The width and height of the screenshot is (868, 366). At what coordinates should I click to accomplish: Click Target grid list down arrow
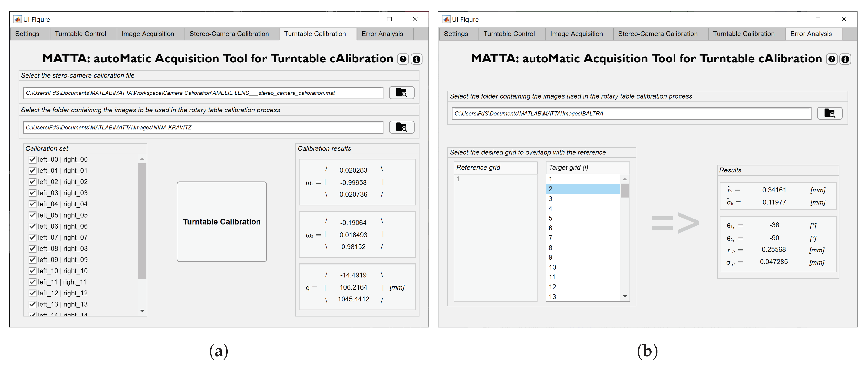pos(625,297)
